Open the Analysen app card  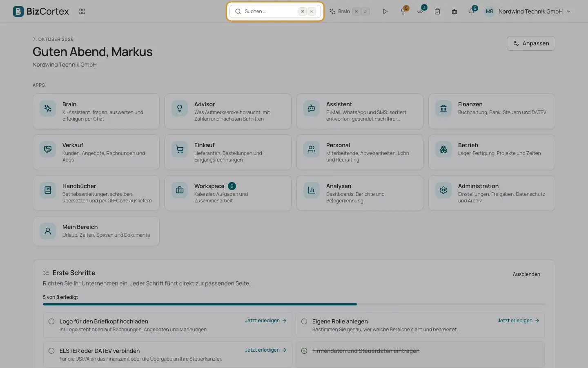pyautogui.click(x=360, y=193)
